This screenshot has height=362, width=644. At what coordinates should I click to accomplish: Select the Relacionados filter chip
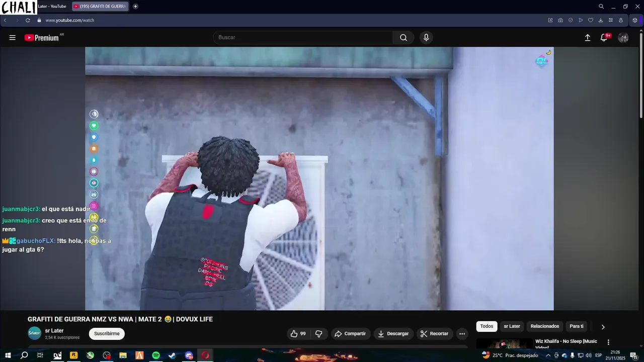545,326
